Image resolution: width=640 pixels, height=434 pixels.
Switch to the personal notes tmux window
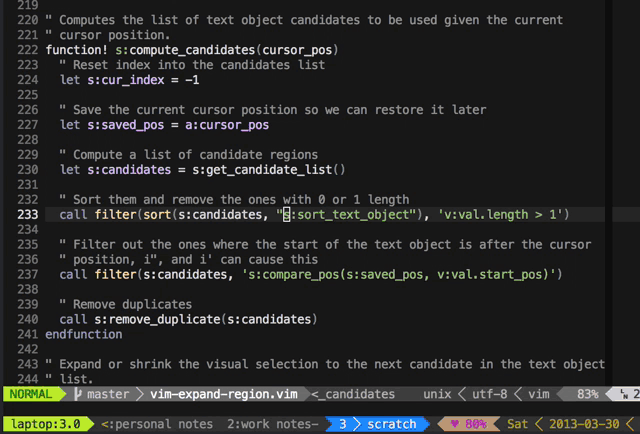156,424
